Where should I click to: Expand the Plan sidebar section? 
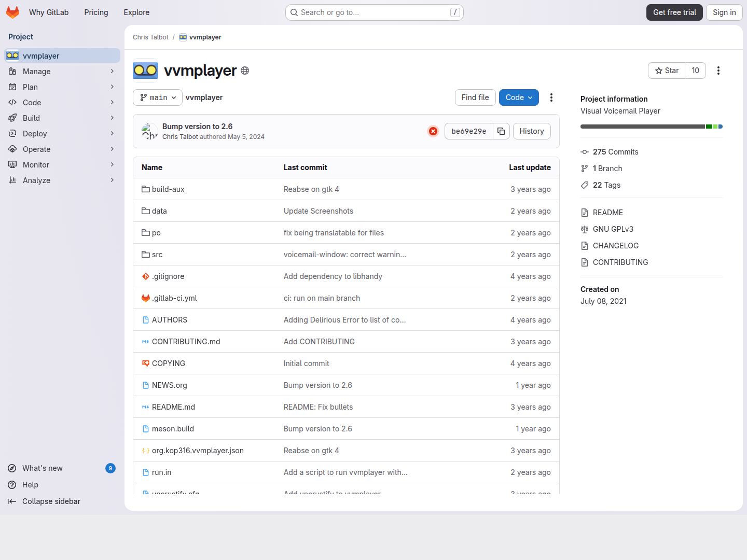pyautogui.click(x=62, y=87)
